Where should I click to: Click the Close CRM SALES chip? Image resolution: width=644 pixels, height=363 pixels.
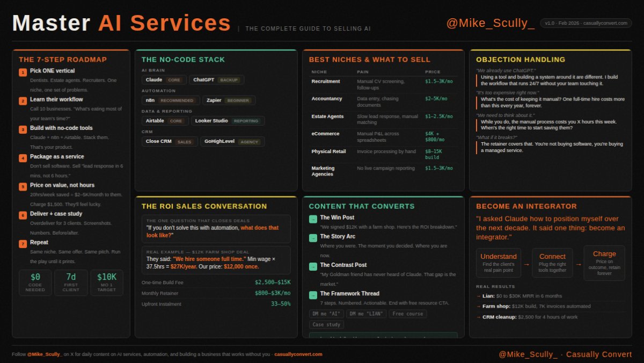coord(170,142)
